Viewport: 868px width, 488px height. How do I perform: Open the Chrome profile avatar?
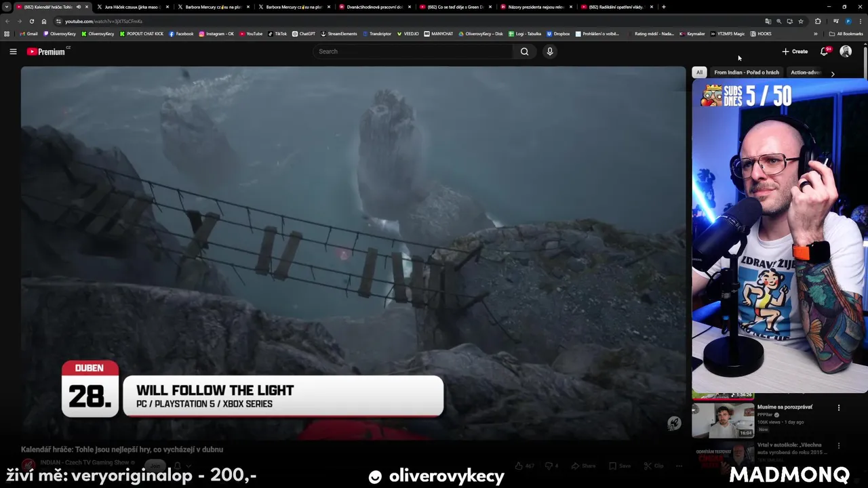pyautogui.click(x=848, y=21)
